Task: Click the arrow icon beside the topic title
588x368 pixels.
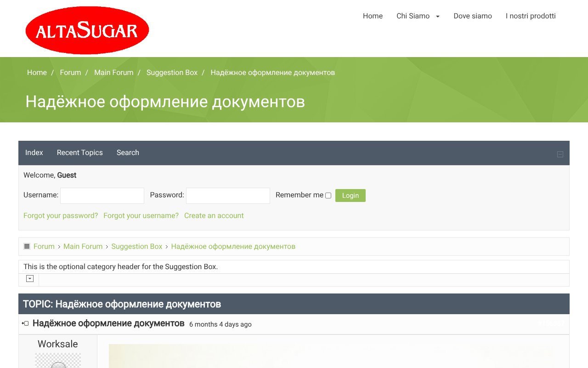Action: (x=22, y=323)
